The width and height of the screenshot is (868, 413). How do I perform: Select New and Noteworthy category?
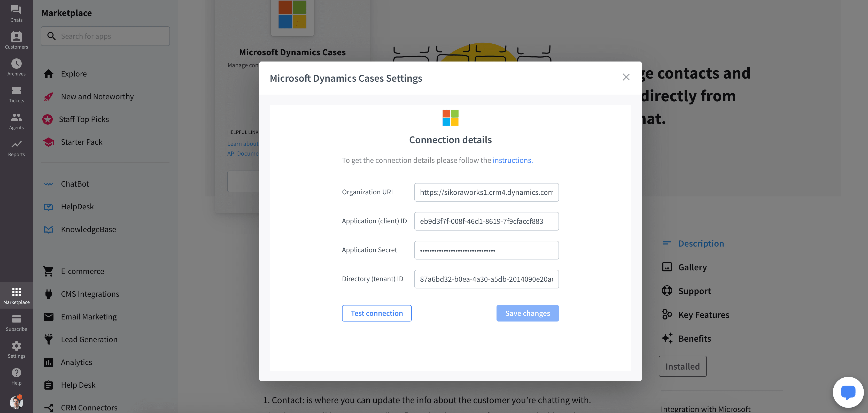tap(97, 97)
